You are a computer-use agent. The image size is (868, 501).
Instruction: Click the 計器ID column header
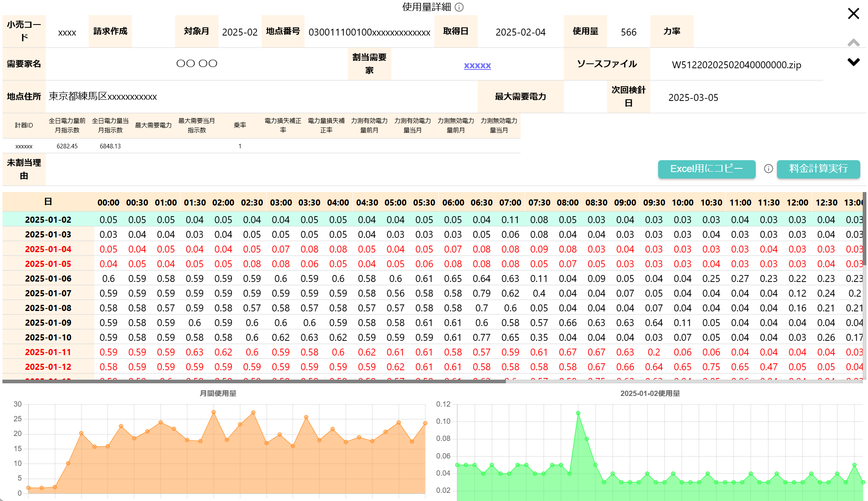[x=24, y=125]
